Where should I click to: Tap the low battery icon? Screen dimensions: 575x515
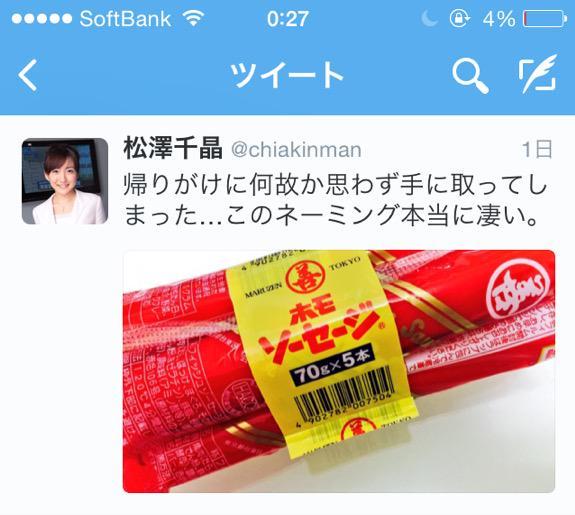[x=545, y=19]
